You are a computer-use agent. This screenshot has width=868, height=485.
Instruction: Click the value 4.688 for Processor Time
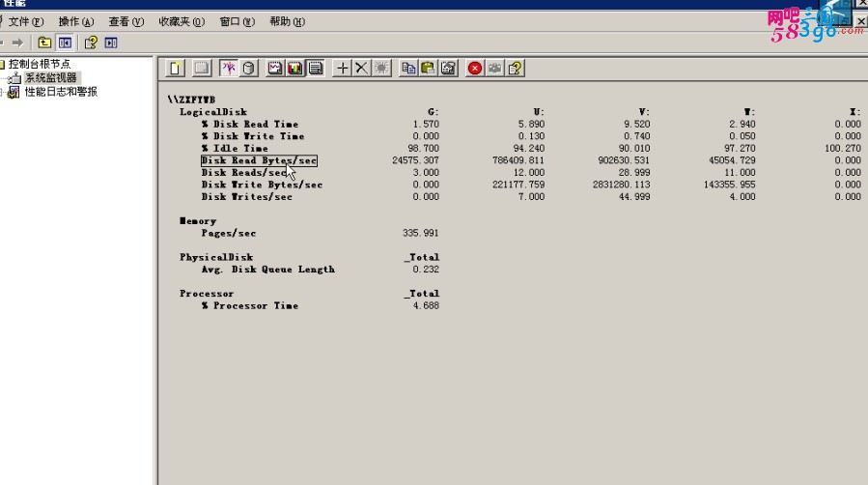[426, 305]
